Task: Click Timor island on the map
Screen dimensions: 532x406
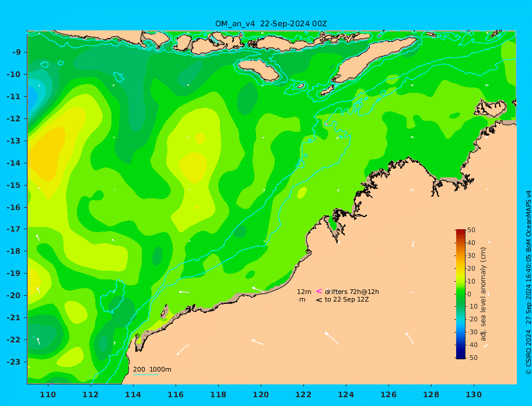Action: 373,60
